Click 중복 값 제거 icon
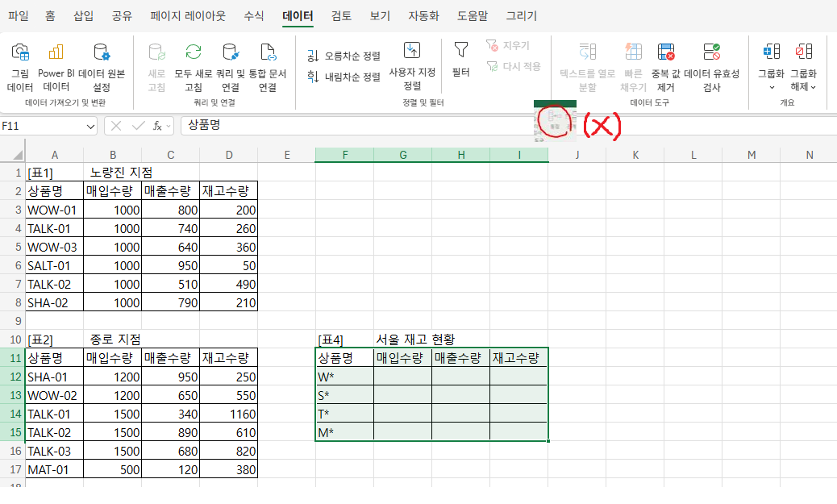837x504 pixels. pyautogui.click(x=666, y=52)
